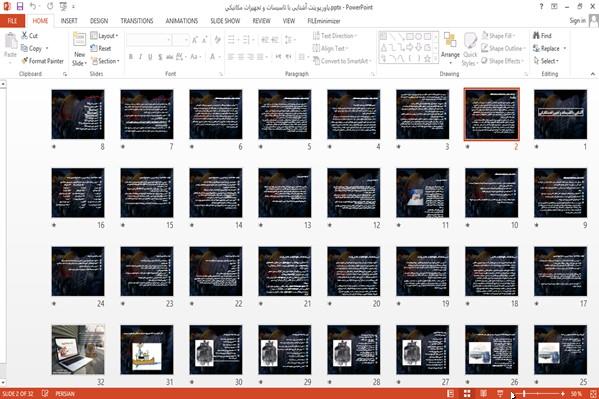The image size is (599, 399).
Task: Click the Copy icon in the Clipboard group
Action: [x=25, y=48]
